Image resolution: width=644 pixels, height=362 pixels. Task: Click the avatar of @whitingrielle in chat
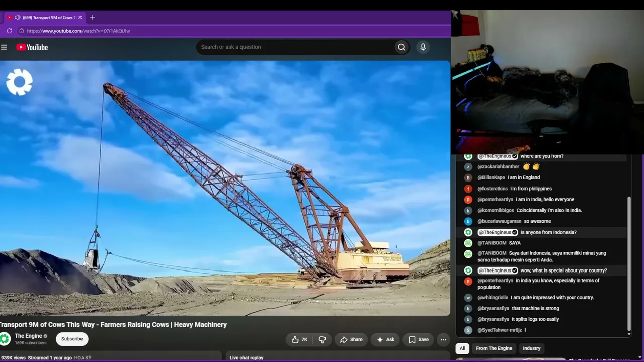coord(468,298)
